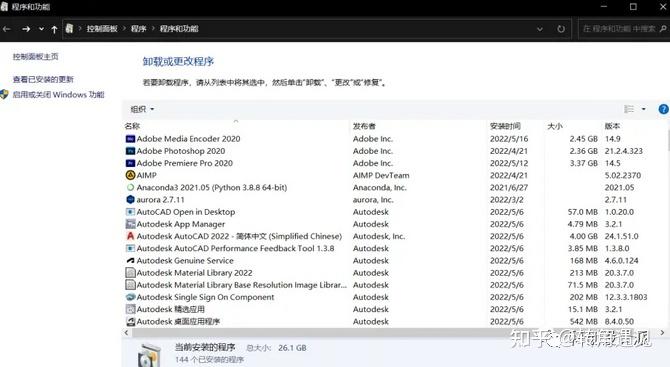670x367 pixels.
Task: Click the Adobe Premiere Pro 2020 icon
Action: point(130,163)
